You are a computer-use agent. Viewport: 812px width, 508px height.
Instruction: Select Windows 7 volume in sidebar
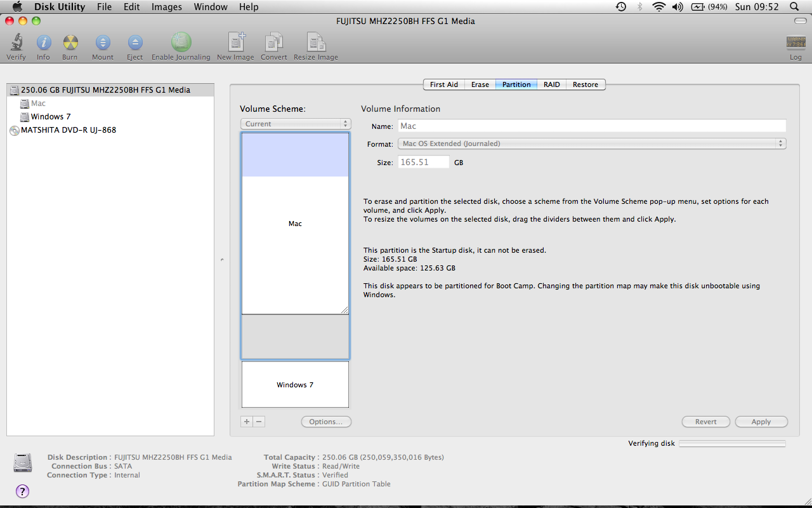(x=51, y=117)
